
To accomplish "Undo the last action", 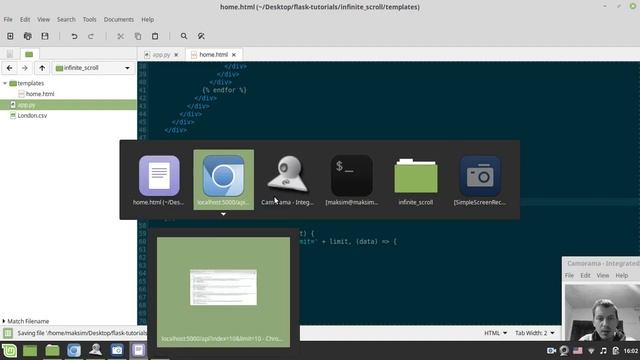I will 74,36.
